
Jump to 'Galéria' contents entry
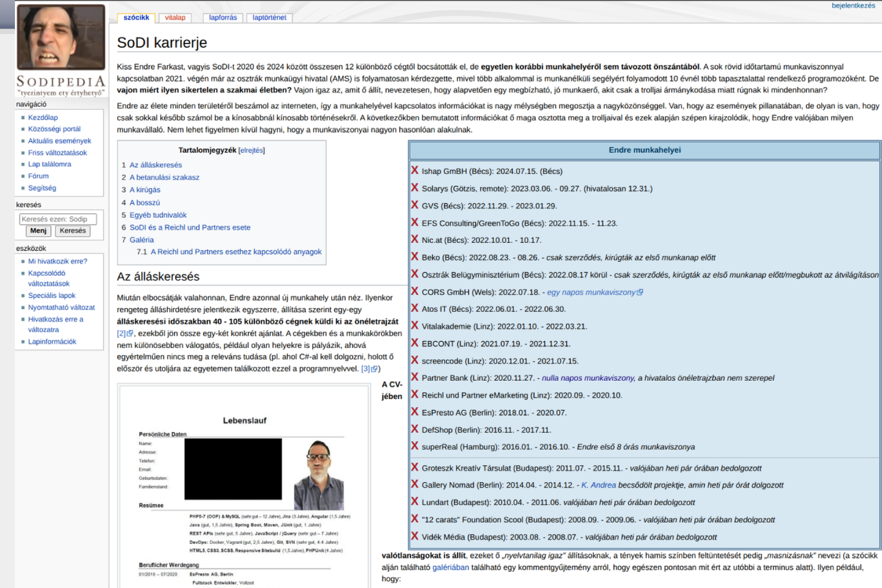click(142, 240)
